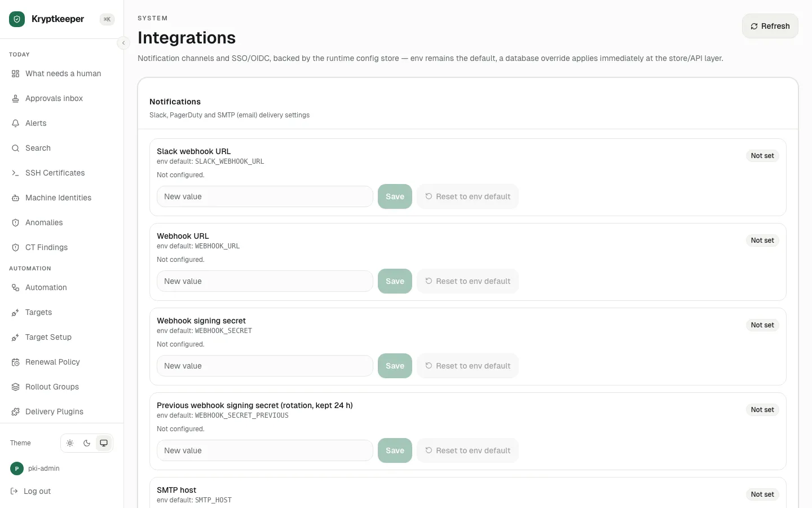Image resolution: width=812 pixels, height=508 pixels.
Task: Focus Previous webhook signing secret input
Action: tap(265, 450)
